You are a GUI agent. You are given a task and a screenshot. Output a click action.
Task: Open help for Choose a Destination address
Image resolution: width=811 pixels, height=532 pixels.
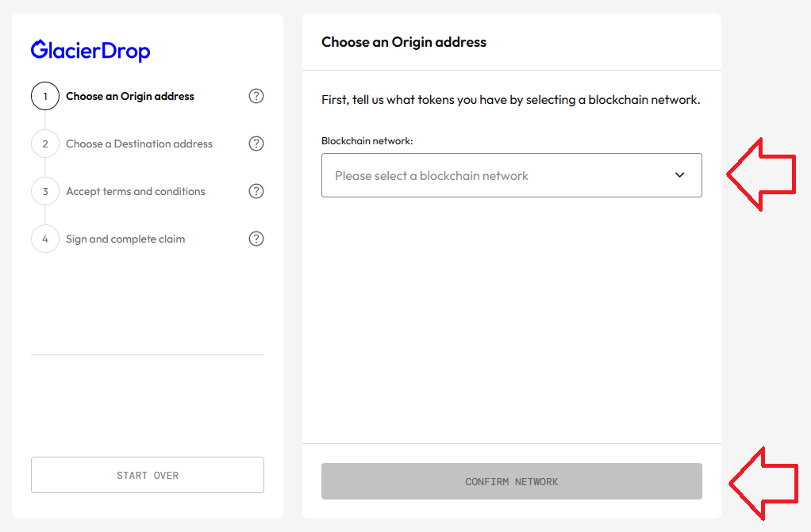(256, 144)
